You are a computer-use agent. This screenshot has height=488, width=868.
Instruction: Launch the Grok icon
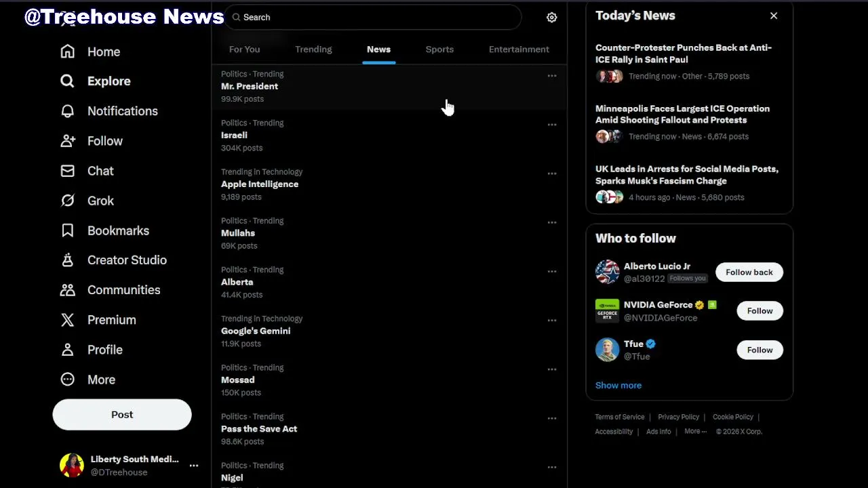point(67,201)
